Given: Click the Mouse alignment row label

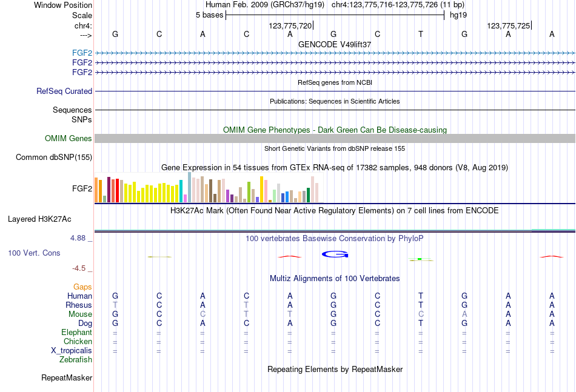Looking at the screenshot, I should coord(80,314).
